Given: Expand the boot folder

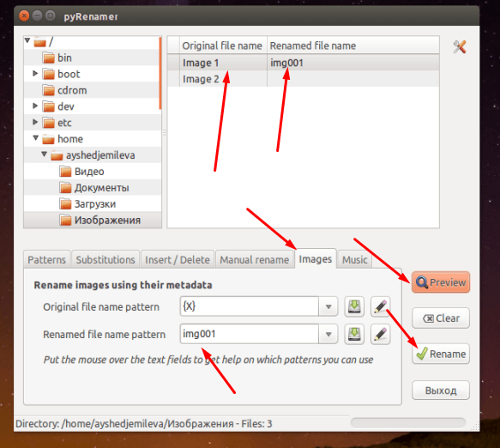Looking at the screenshot, I should pyautogui.click(x=35, y=74).
